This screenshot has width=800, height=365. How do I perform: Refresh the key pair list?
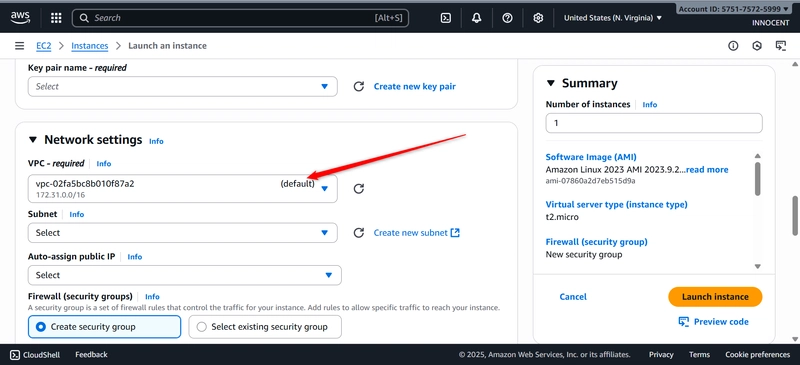click(359, 86)
